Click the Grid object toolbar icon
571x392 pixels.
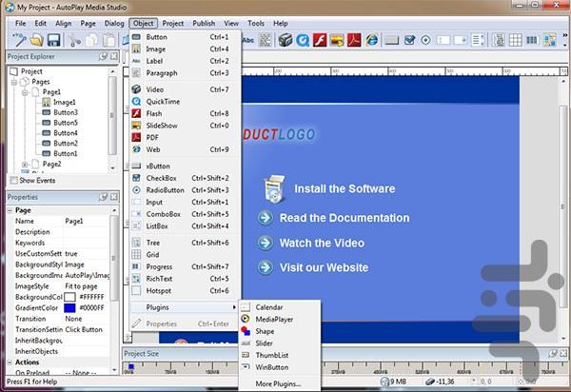pos(516,40)
